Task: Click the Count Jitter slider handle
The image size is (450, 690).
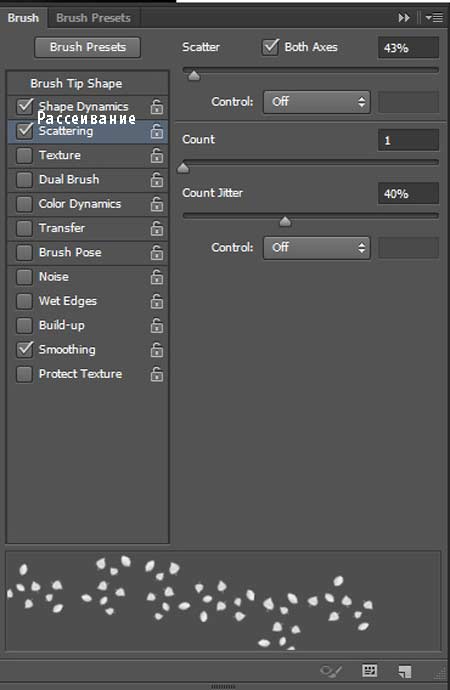Action: (285, 221)
